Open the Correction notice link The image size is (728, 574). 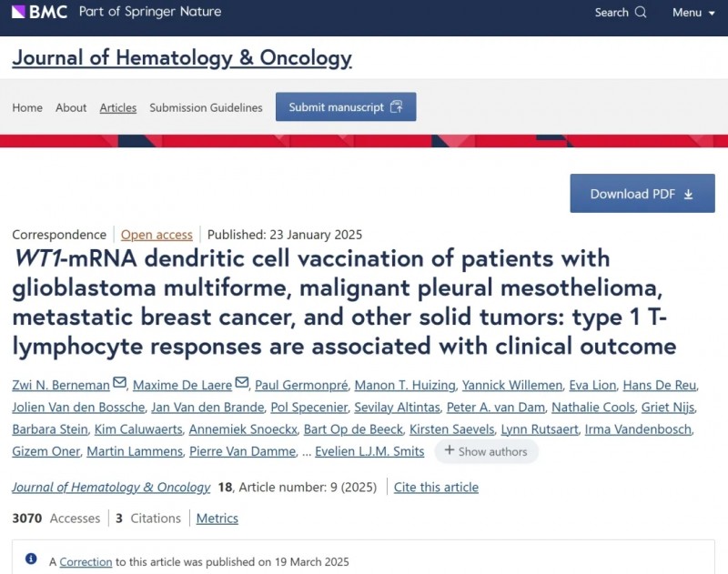pos(86,562)
